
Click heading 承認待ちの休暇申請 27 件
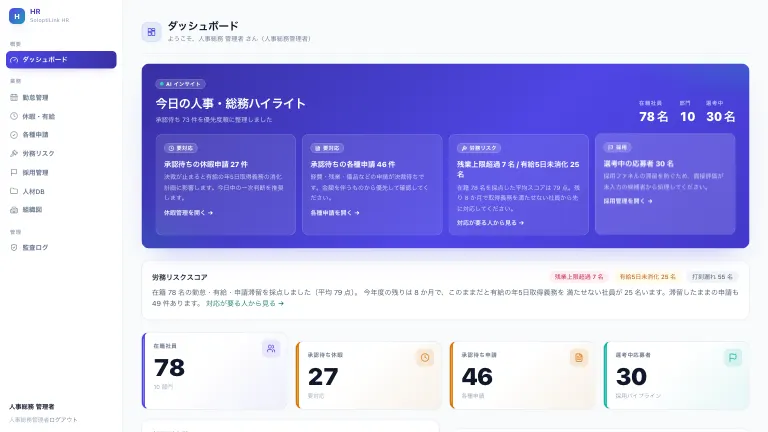point(206,164)
